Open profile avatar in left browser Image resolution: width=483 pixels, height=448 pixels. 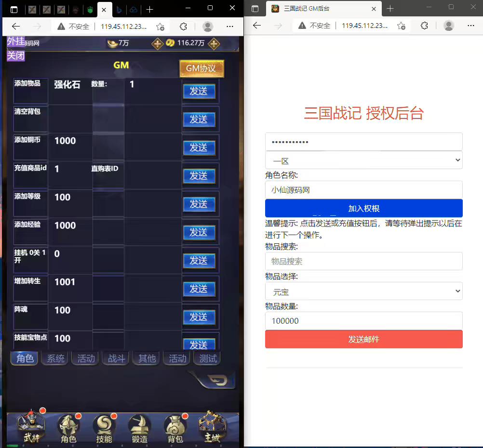click(x=208, y=26)
